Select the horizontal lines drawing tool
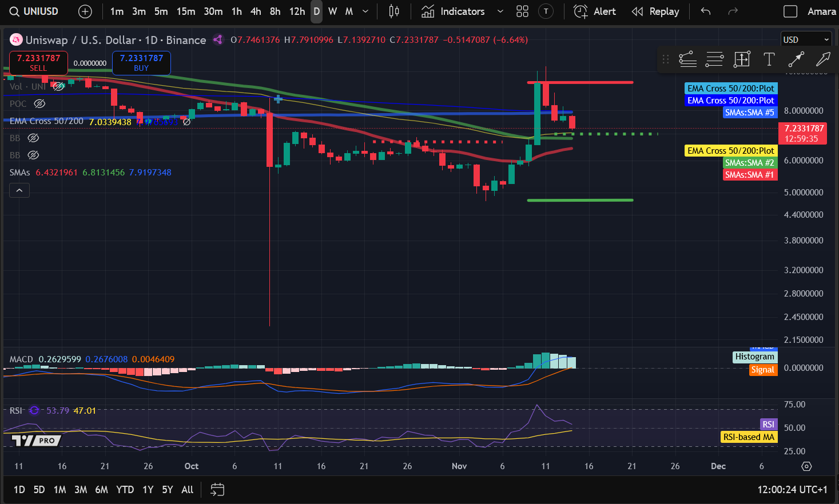839x504 pixels. pyautogui.click(x=714, y=59)
